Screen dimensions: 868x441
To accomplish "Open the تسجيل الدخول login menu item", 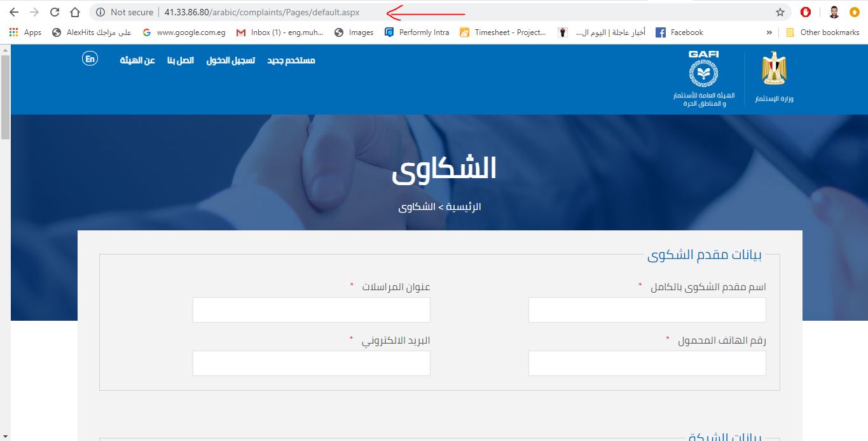I will [230, 60].
